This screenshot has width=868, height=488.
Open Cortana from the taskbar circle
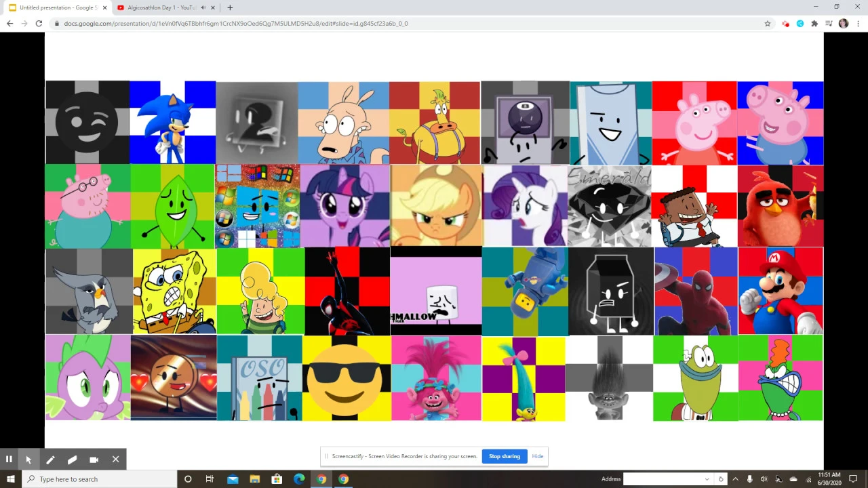coord(188,479)
